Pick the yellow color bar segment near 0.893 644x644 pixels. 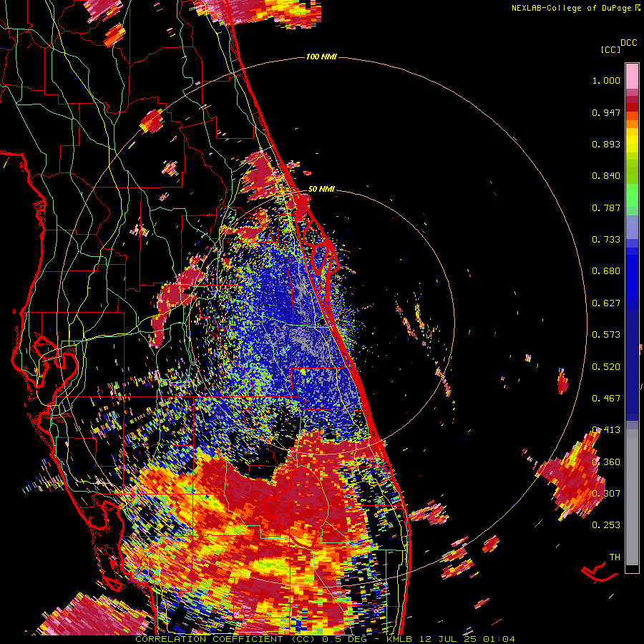point(632,140)
